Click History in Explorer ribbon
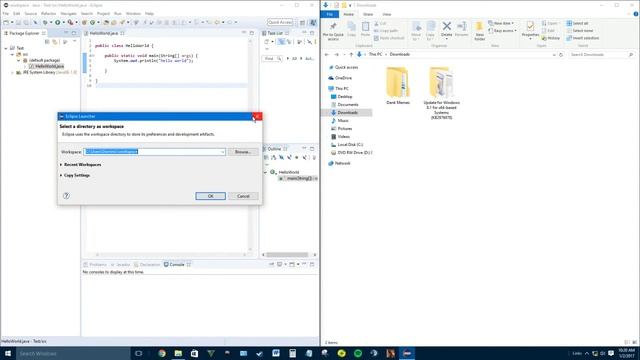This screenshot has width=640, height=360. pyautogui.click(x=551, y=38)
